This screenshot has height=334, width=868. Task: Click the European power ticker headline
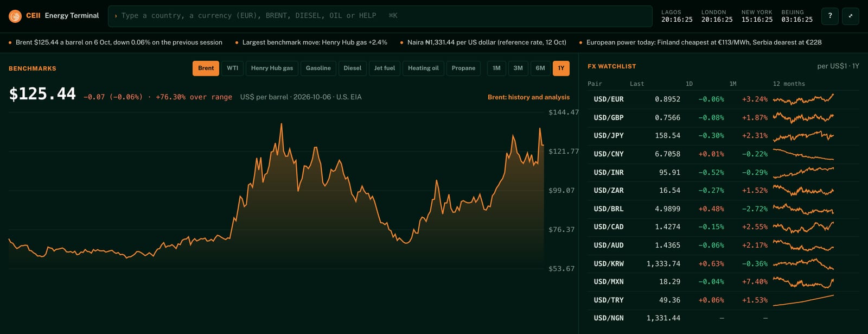pyautogui.click(x=704, y=42)
